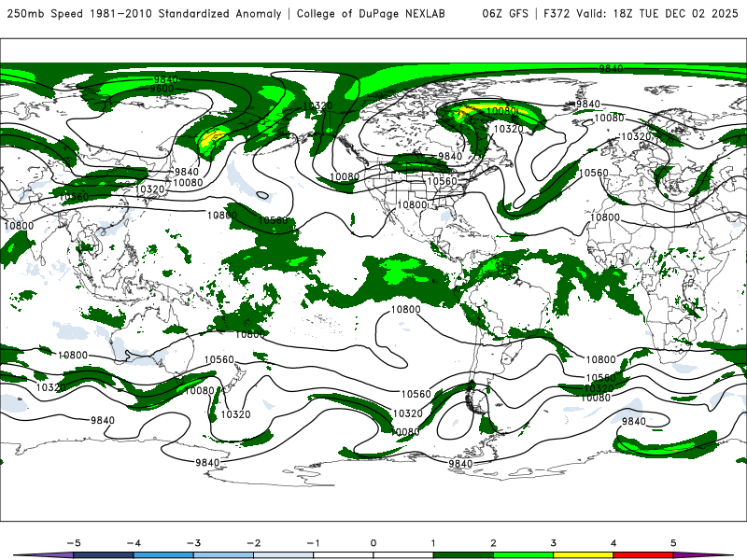Viewport: 747px width, 560px height.
Task: Click the "10800" contour label over the United States
Action: point(412,204)
